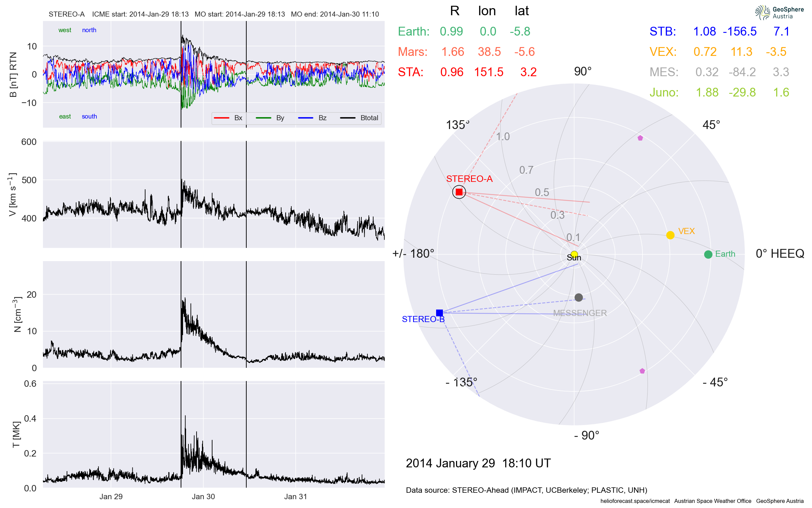Click the top '90°' polar axis label
The image size is (812, 508).
coord(583,71)
